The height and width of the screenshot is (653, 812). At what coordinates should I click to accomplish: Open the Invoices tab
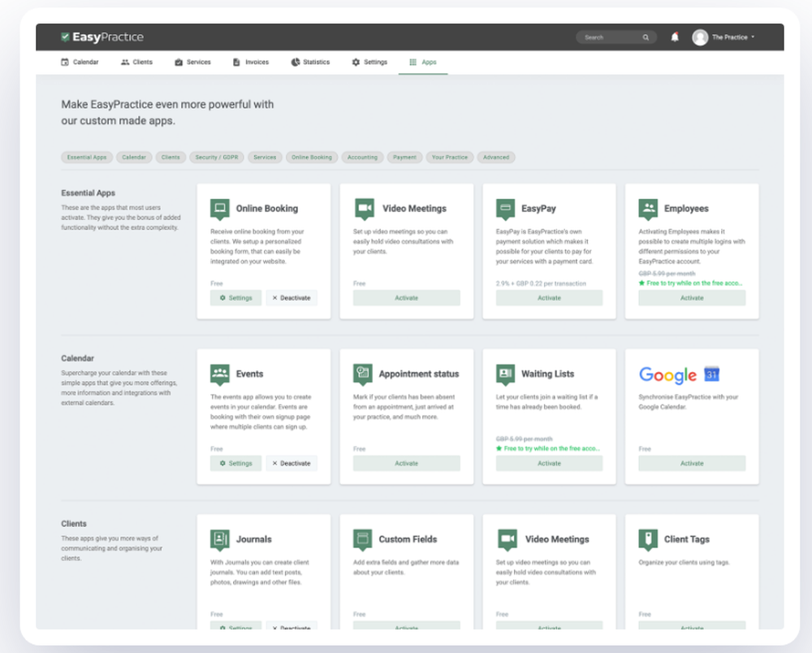click(x=251, y=63)
